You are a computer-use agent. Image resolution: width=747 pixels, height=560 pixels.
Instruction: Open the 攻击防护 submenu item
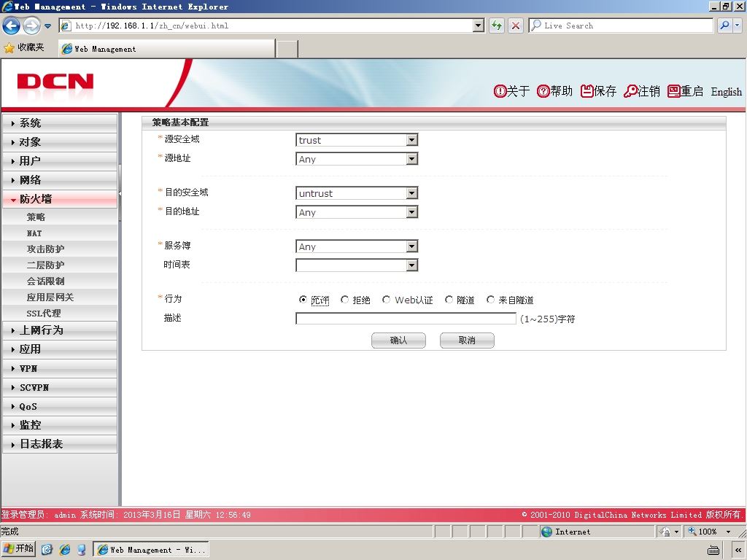point(45,249)
